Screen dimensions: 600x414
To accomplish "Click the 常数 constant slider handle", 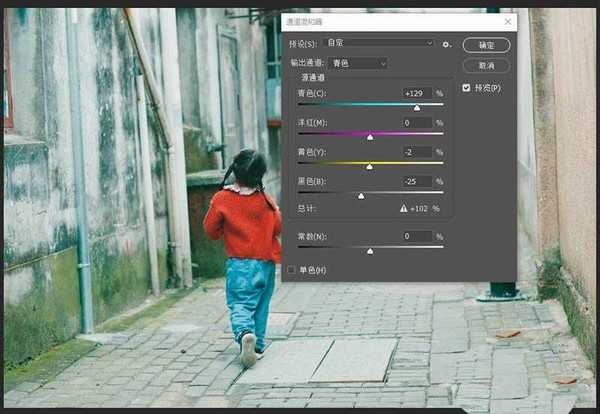I will pyautogui.click(x=370, y=251).
